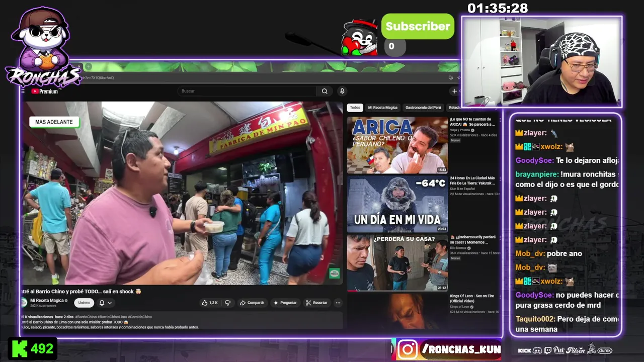
Task: Click the Kick K logo with 492
Action: pyautogui.click(x=33, y=348)
